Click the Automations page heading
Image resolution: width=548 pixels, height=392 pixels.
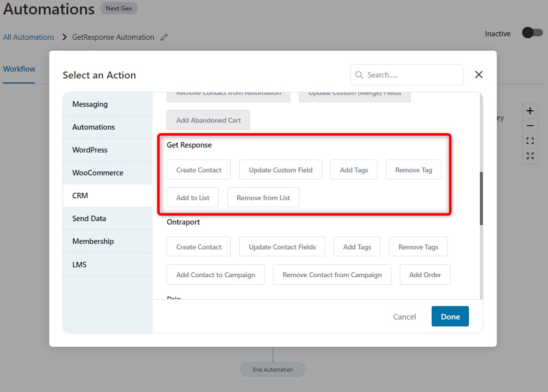tap(49, 9)
